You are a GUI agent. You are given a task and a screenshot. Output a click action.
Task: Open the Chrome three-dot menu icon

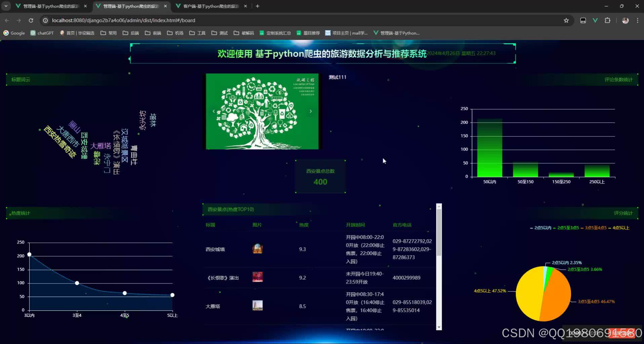(637, 20)
